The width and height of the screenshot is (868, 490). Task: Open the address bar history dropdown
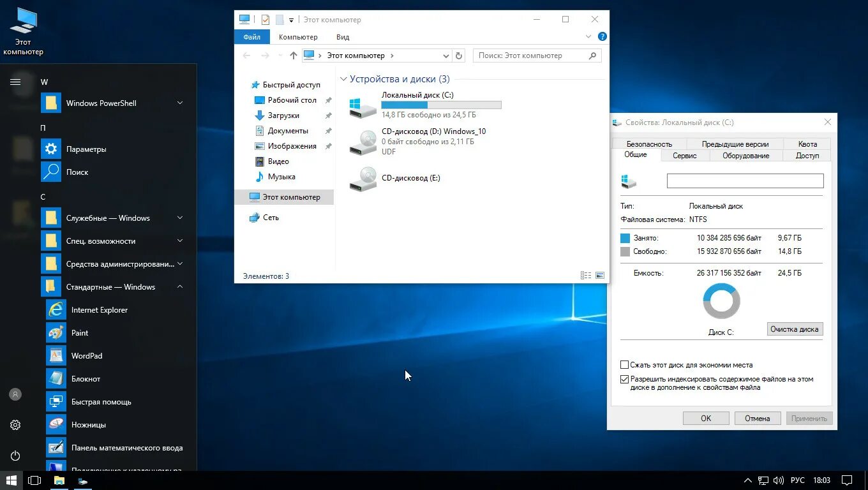click(446, 56)
